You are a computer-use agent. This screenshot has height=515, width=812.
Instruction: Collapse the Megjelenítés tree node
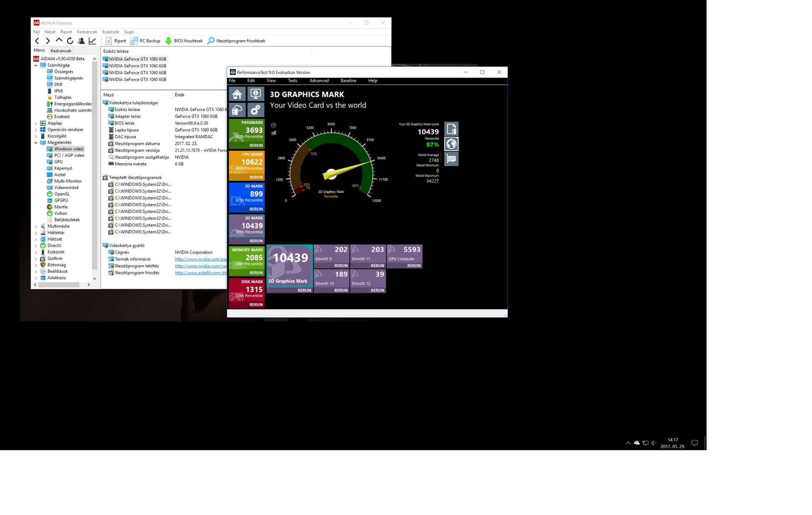click(x=36, y=143)
